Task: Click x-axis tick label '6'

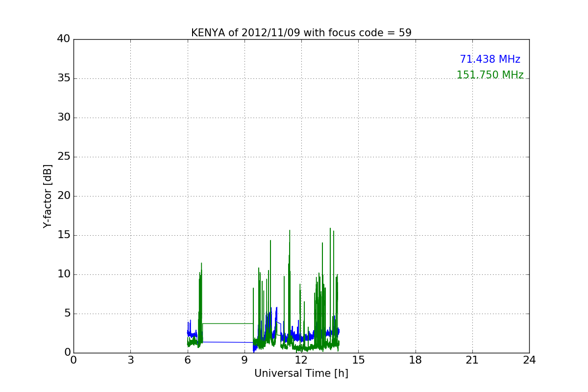Action: pos(187,360)
